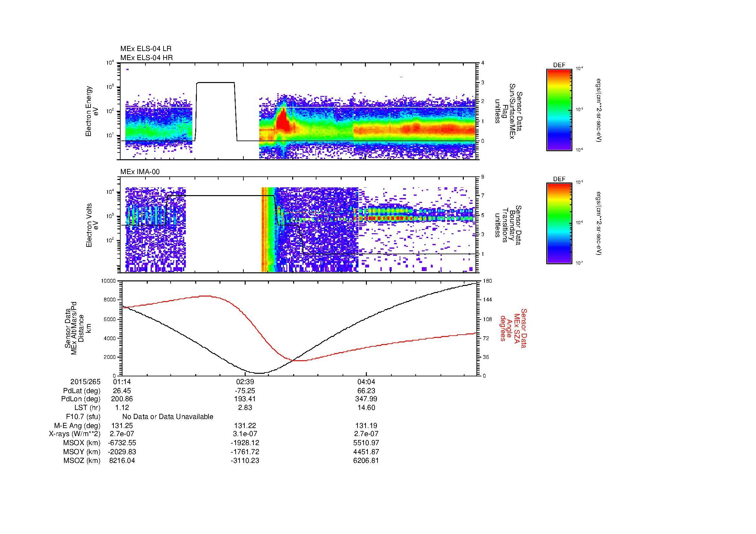Click the LST value '2.83'

click(x=245, y=408)
